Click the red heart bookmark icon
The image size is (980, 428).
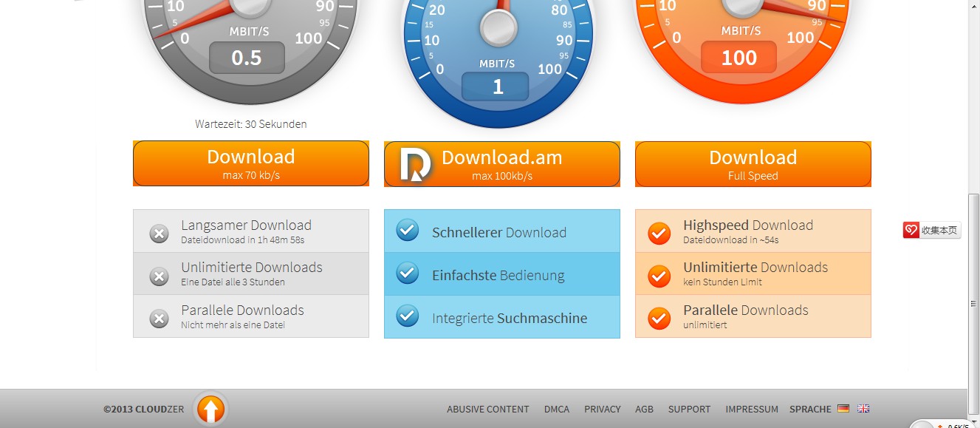pos(911,231)
